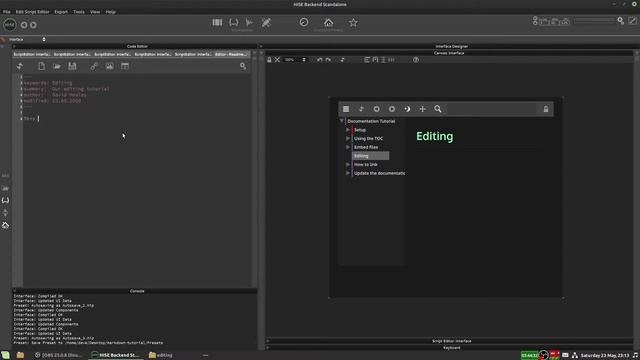Expand the Embed files node
The width and height of the screenshot is (640, 360).
[x=348, y=147]
